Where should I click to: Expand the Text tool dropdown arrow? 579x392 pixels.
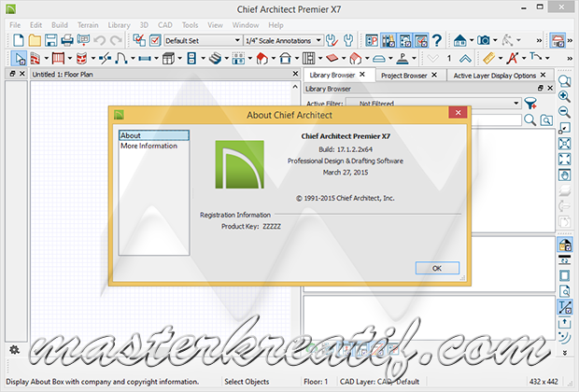[524, 58]
